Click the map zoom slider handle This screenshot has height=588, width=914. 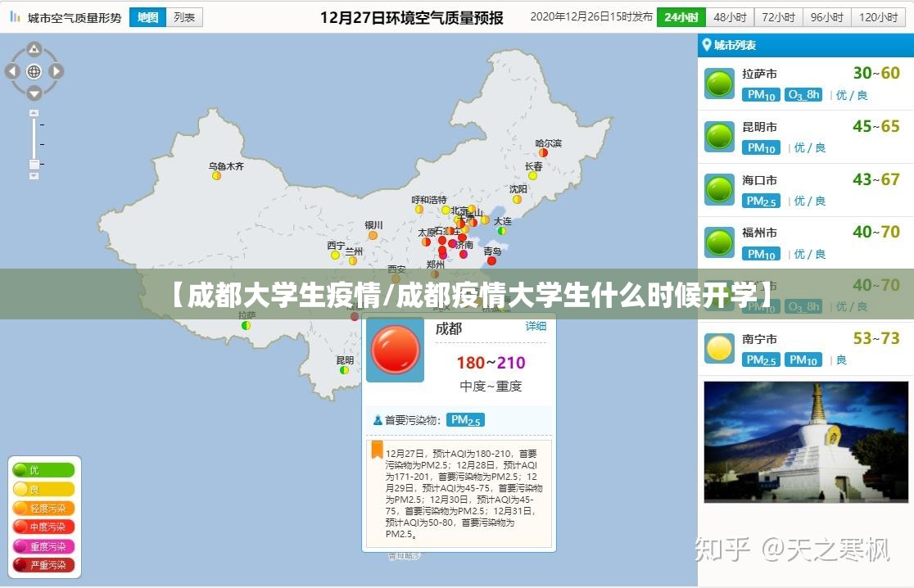click(34, 165)
